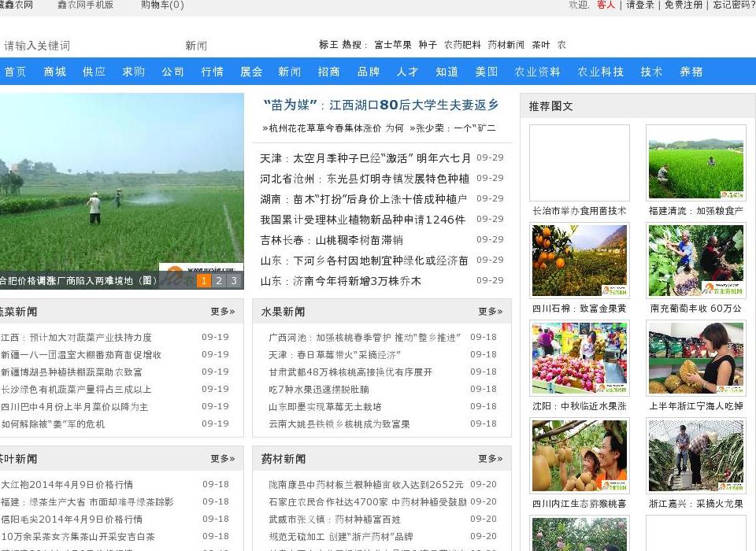Open 行情 navigation item

pos(212,72)
